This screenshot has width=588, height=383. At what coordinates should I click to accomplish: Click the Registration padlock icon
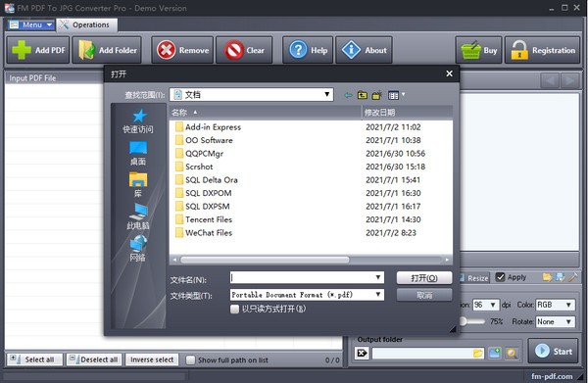click(519, 50)
